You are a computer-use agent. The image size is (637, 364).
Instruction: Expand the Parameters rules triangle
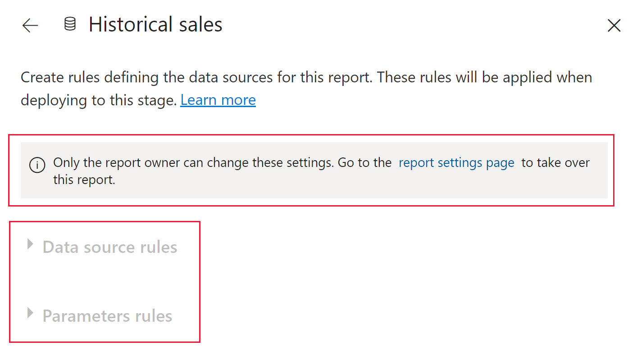pos(30,313)
